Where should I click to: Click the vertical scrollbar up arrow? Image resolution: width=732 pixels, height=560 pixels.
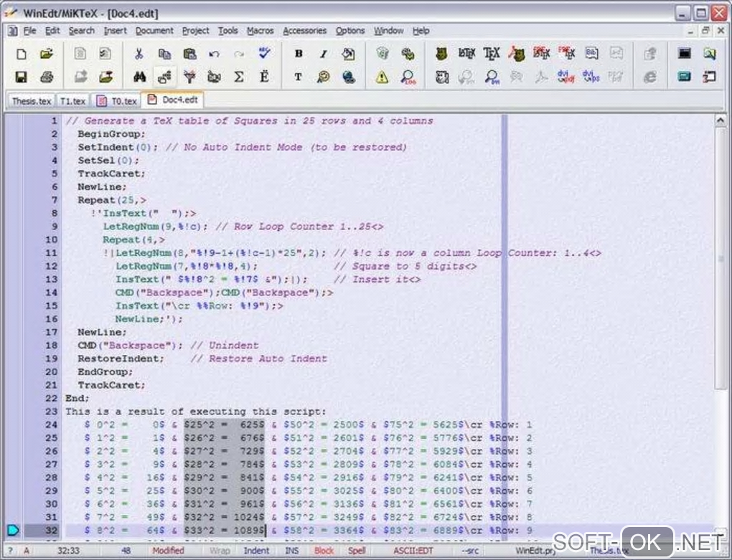click(x=720, y=120)
